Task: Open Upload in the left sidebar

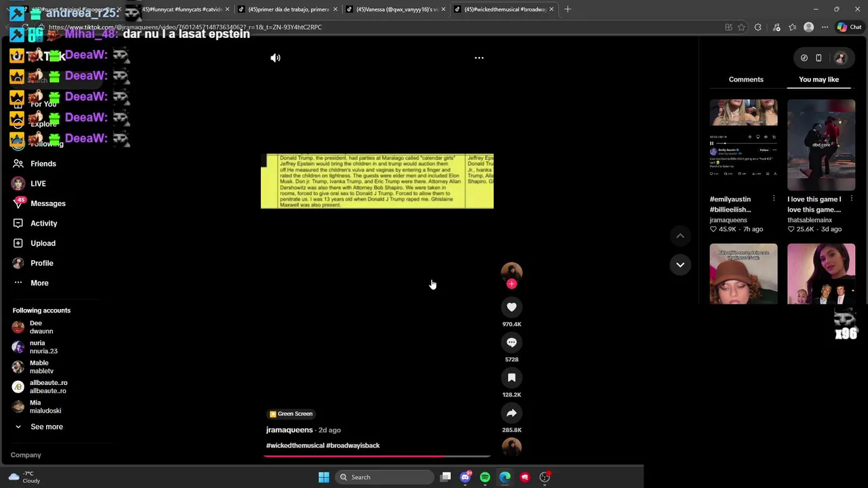Action: coord(43,243)
